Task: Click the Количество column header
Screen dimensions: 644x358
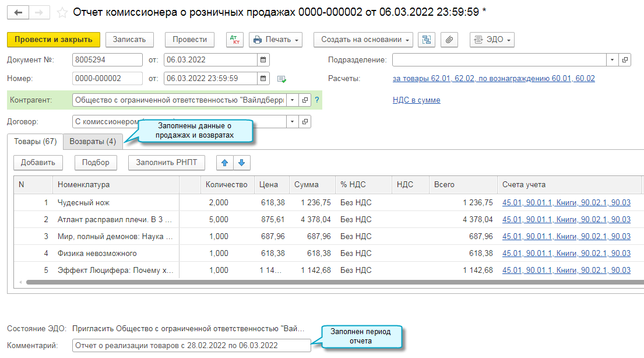Action: pyautogui.click(x=227, y=185)
